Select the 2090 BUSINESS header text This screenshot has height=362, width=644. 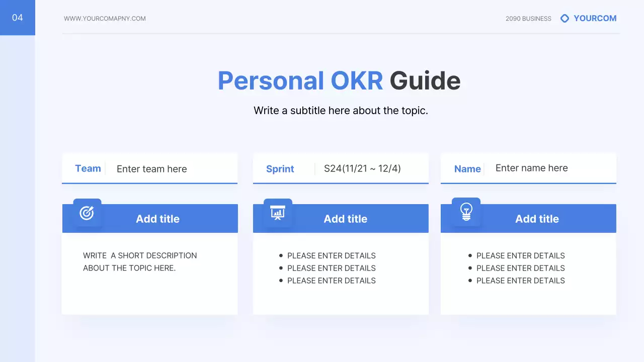(528, 19)
